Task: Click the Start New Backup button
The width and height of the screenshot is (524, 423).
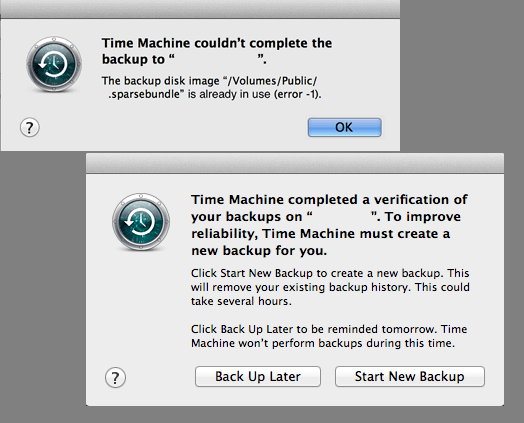Action: point(410,377)
